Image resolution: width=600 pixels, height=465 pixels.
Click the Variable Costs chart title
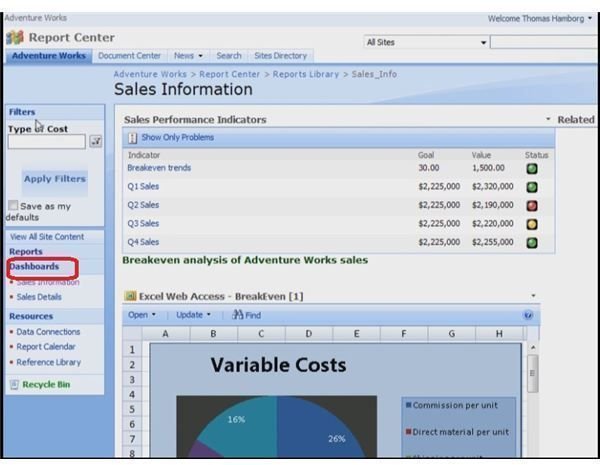[278, 365]
